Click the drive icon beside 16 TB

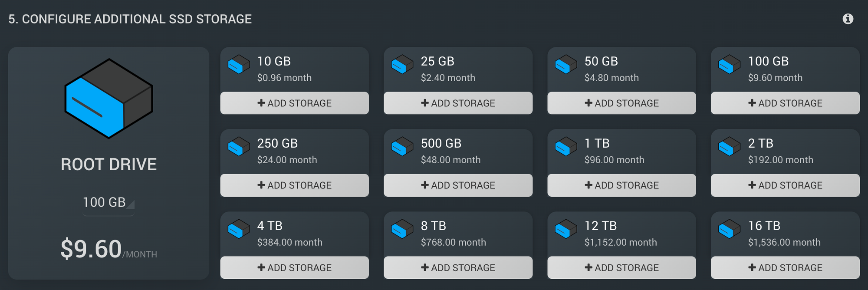pyautogui.click(x=729, y=229)
